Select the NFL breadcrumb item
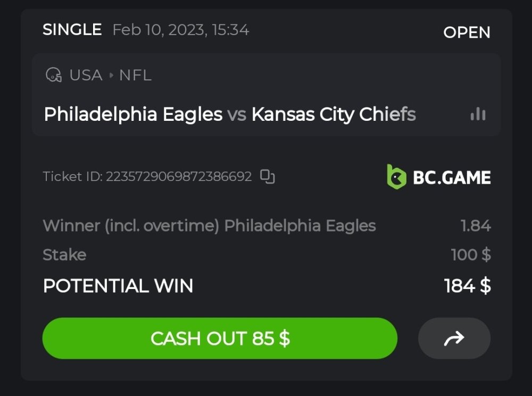 pos(136,75)
